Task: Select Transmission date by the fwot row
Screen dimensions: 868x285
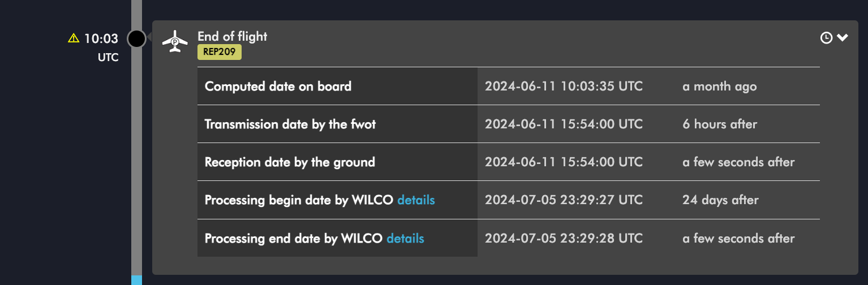Action: [509, 124]
